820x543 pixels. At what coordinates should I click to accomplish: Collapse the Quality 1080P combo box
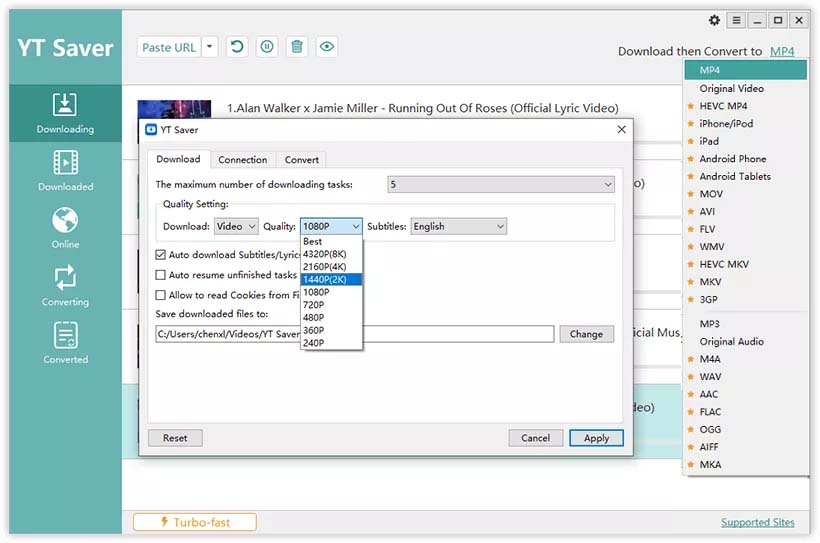(x=331, y=226)
